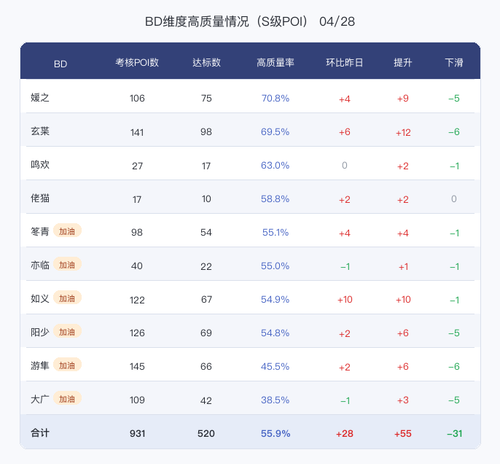Click the POI count 40

[137, 266]
